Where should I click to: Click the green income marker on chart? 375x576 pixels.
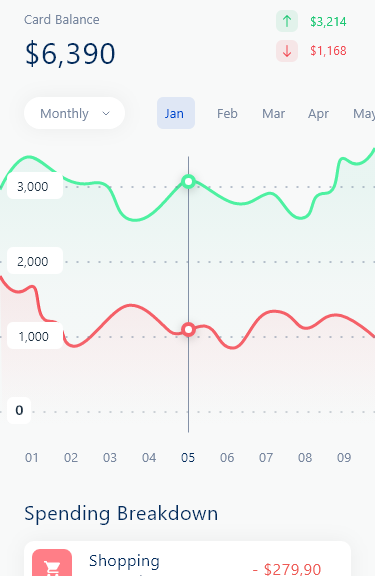pyautogui.click(x=188, y=181)
